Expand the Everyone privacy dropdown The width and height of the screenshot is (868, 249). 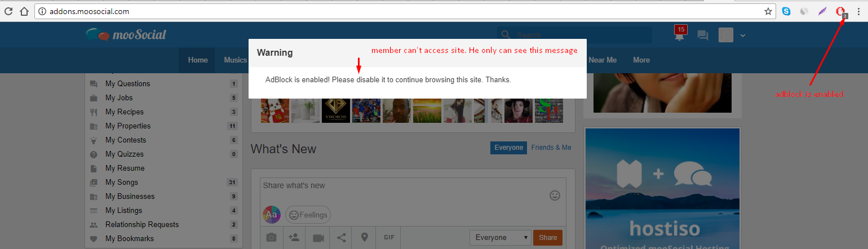[x=501, y=238]
